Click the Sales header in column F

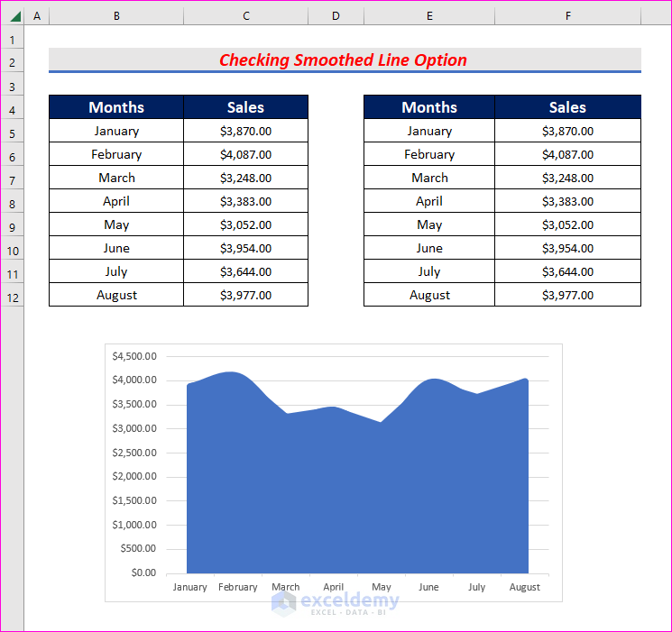click(x=568, y=107)
